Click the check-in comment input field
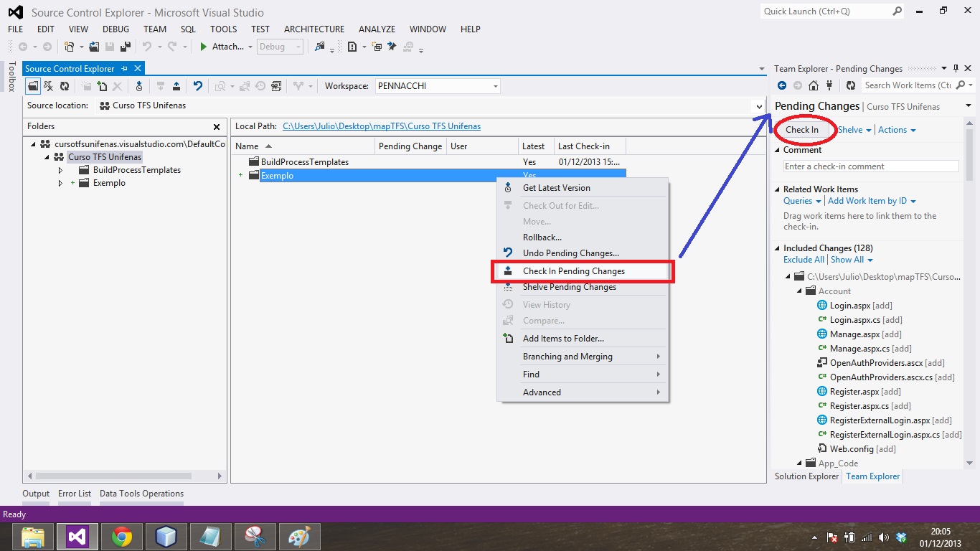Viewport: 980px width, 551px height. click(x=871, y=166)
